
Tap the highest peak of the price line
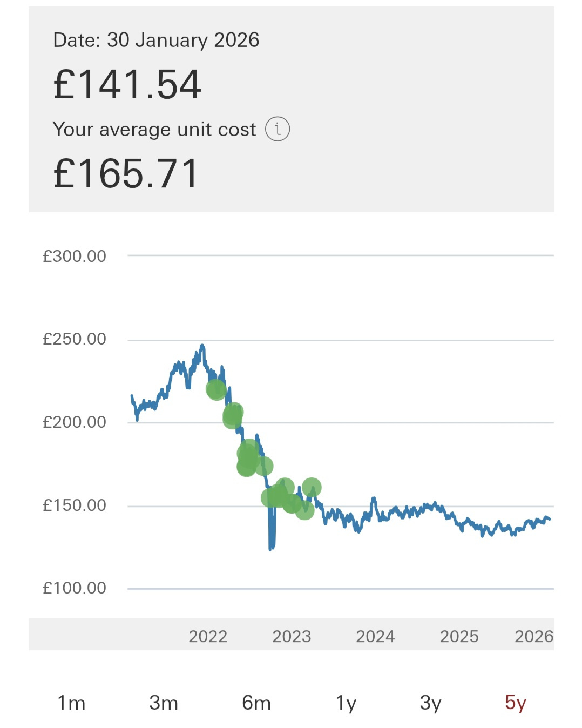[202, 346]
